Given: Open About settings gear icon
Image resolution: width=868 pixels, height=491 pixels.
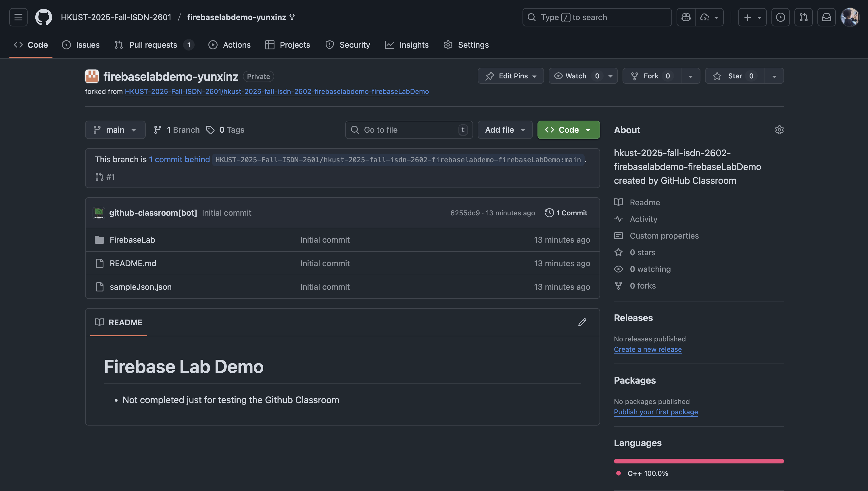Looking at the screenshot, I should point(779,130).
